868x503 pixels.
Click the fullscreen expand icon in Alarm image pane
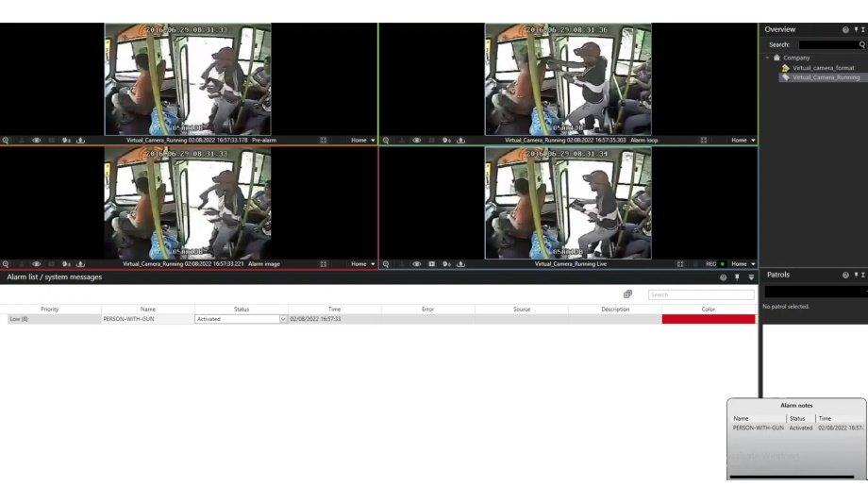click(324, 264)
